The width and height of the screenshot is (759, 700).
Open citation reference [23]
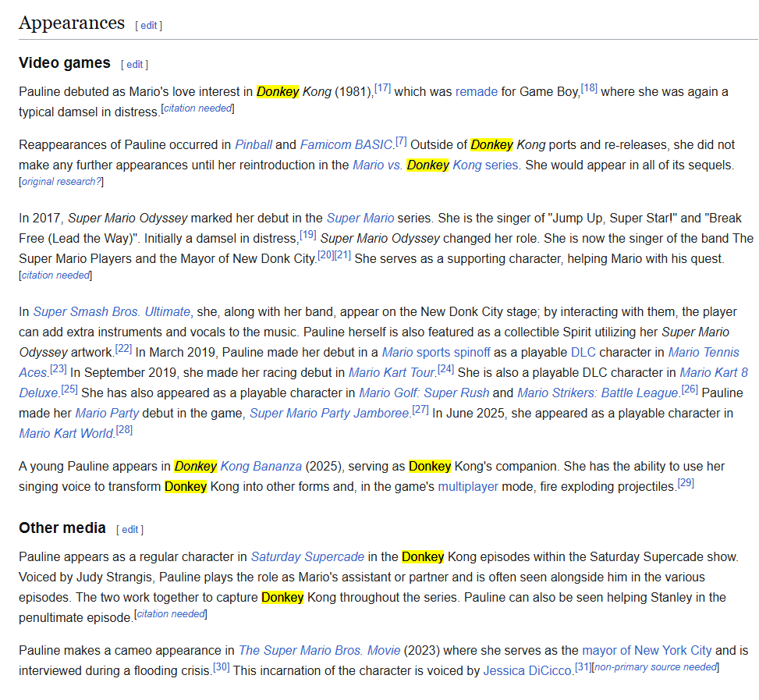(x=58, y=369)
